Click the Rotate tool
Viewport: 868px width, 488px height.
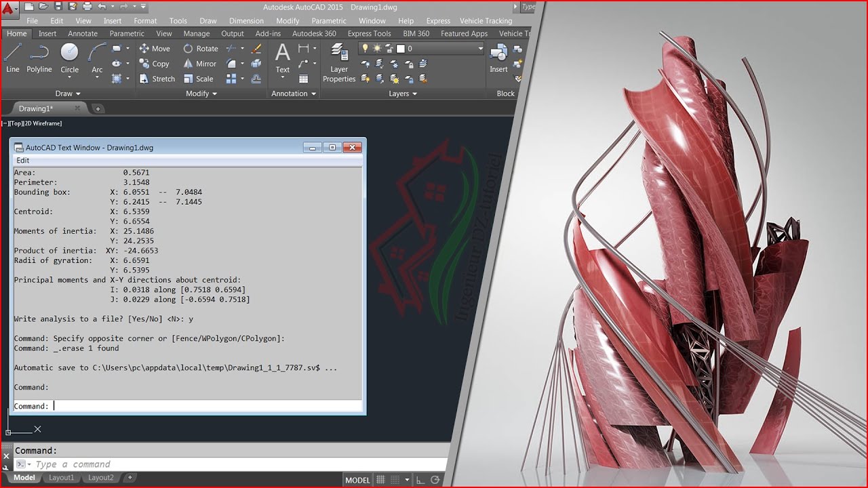pyautogui.click(x=201, y=49)
